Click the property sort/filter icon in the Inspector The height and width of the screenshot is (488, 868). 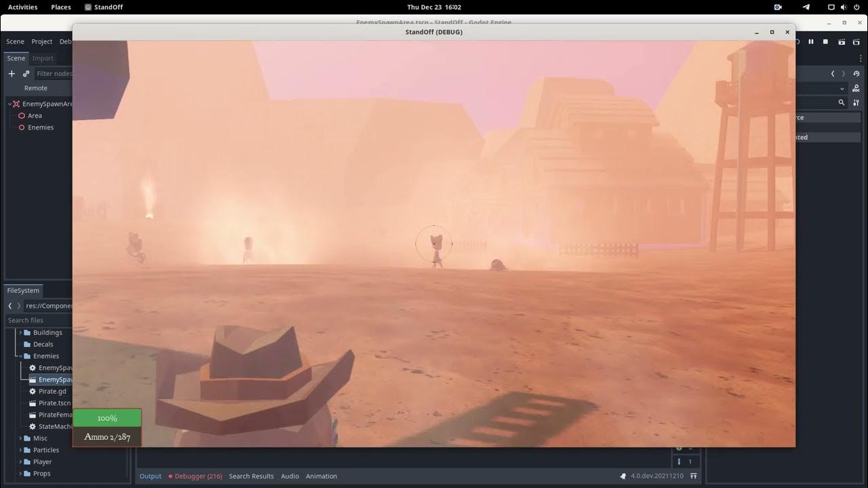click(x=856, y=102)
